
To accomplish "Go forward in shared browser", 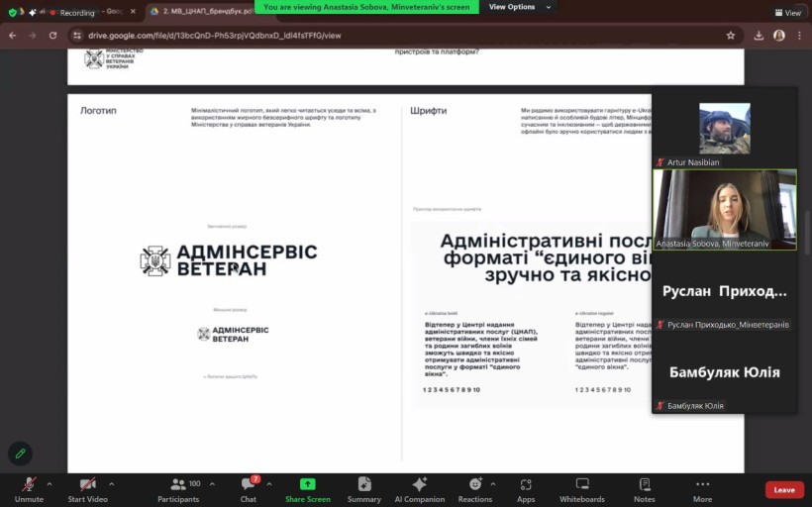I will [32, 36].
